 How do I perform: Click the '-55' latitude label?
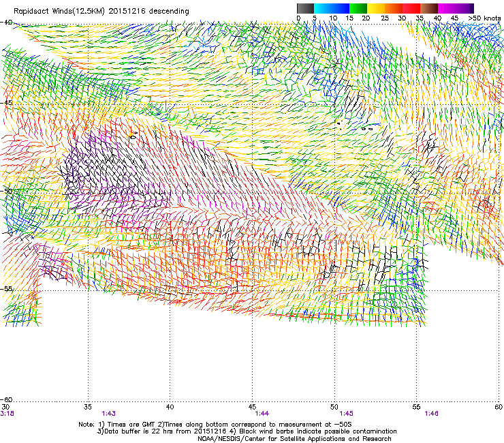click(x=6, y=289)
